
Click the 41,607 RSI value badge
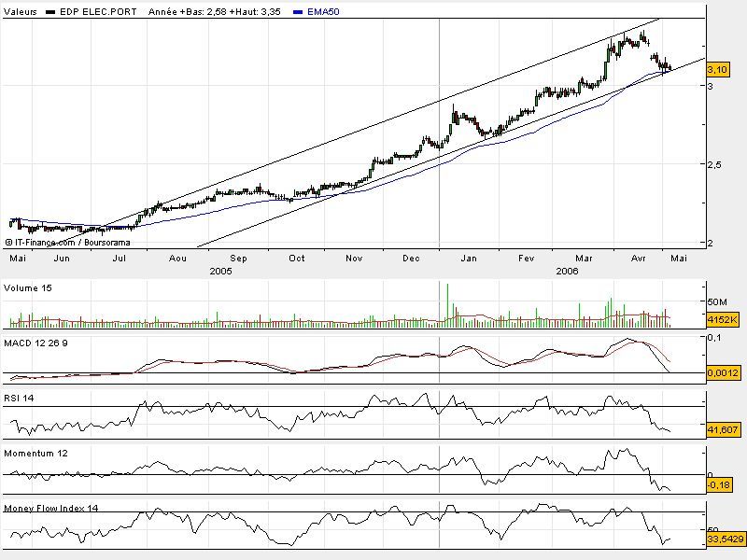click(723, 430)
